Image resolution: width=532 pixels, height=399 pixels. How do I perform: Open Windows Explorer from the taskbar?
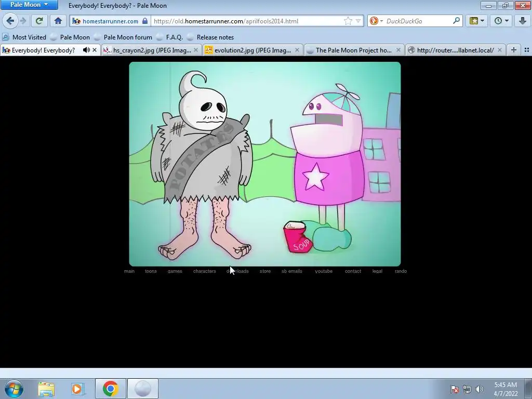coord(46,389)
